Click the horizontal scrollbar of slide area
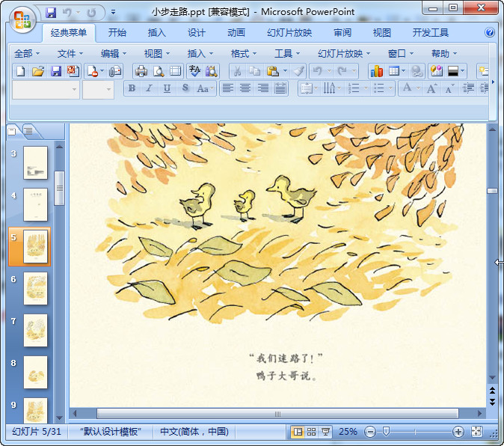This screenshot has width=504, height=446. tap(277, 414)
